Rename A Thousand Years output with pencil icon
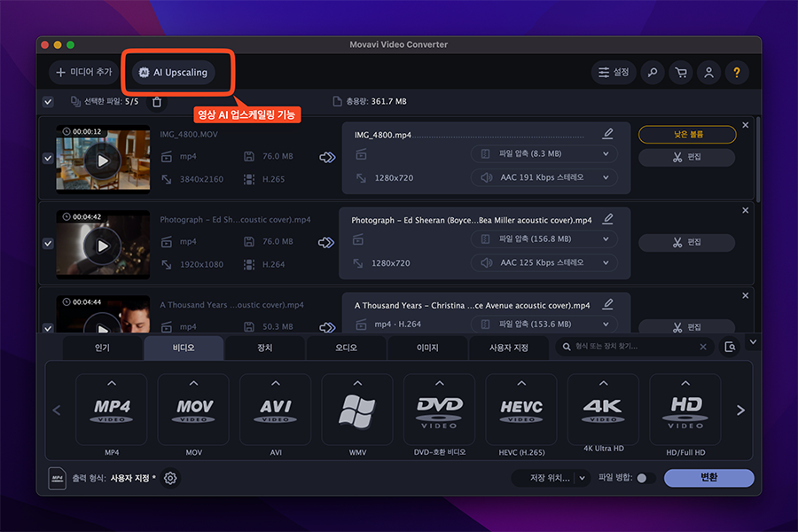Image resolution: width=798 pixels, height=532 pixels. pos(607,304)
